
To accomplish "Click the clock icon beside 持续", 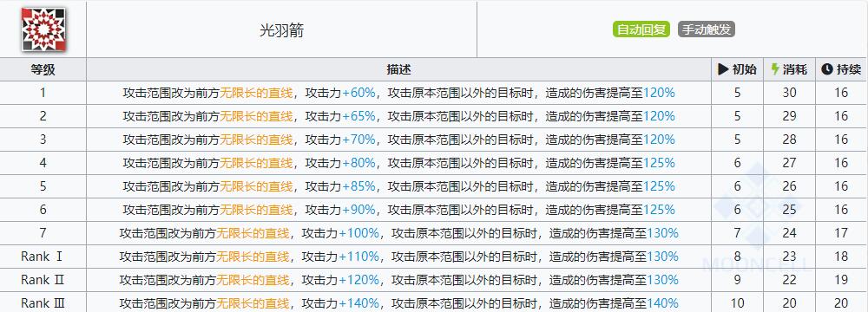I will [827, 69].
